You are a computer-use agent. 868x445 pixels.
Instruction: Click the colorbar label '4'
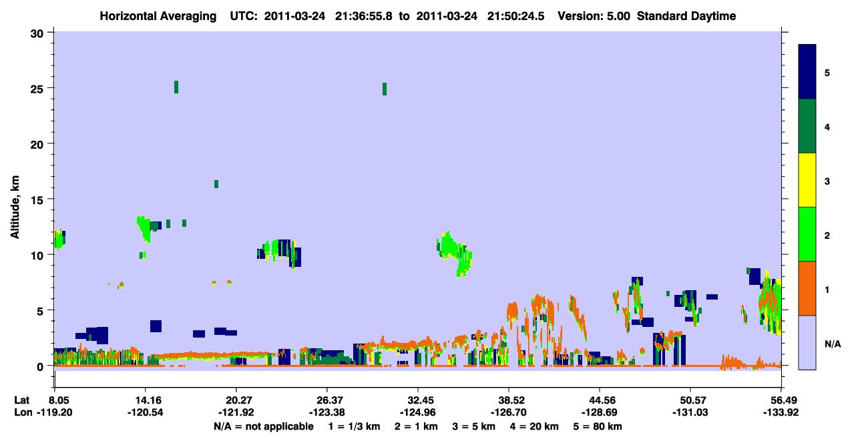[x=827, y=127]
